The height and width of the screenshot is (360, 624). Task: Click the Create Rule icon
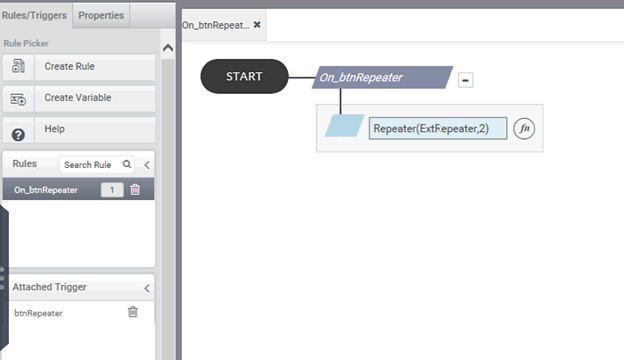[x=18, y=66]
